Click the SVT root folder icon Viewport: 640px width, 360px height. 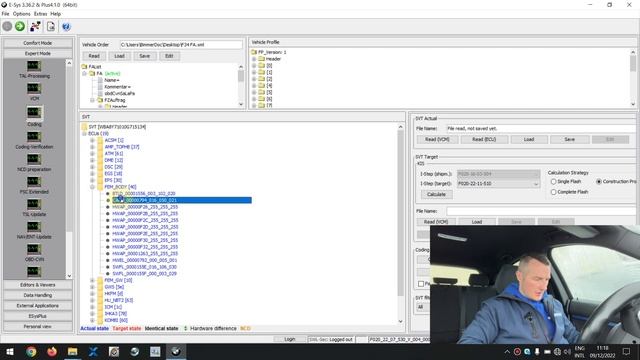tap(84, 127)
